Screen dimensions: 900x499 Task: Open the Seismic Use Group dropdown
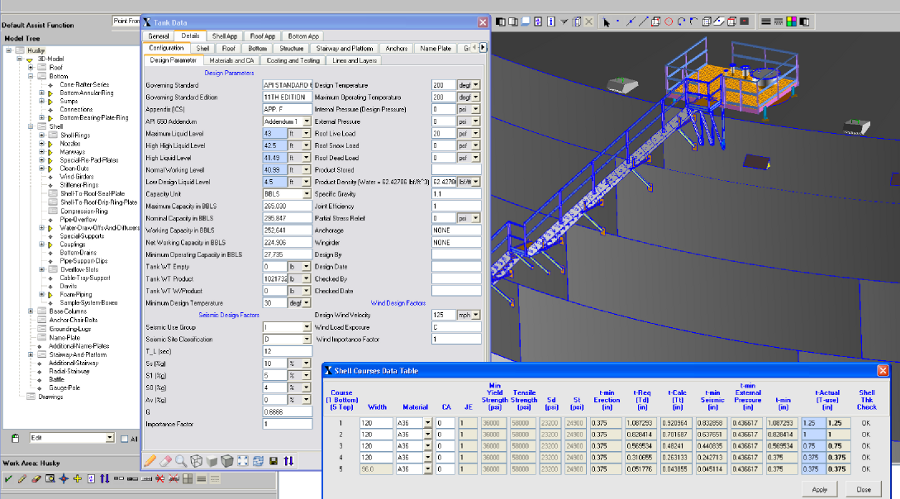pos(305,327)
